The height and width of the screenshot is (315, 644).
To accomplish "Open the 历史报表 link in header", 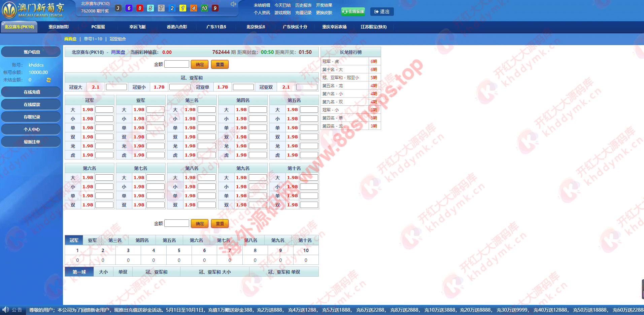I will [x=303, y=5].
